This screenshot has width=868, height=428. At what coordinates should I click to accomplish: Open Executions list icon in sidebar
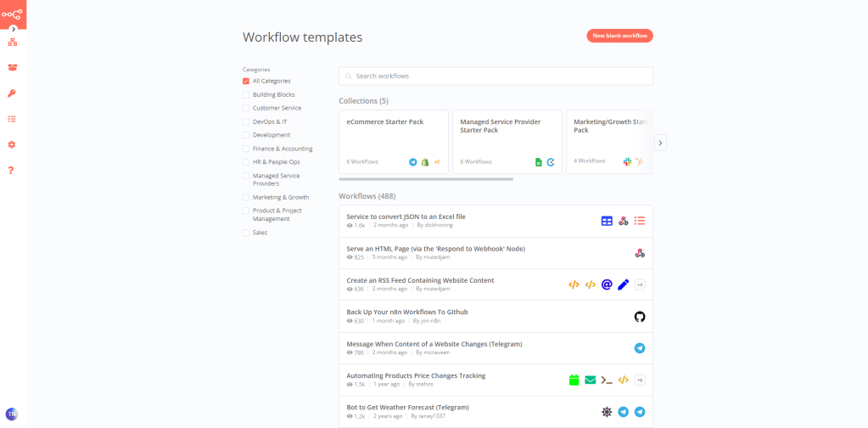(12, 119)
